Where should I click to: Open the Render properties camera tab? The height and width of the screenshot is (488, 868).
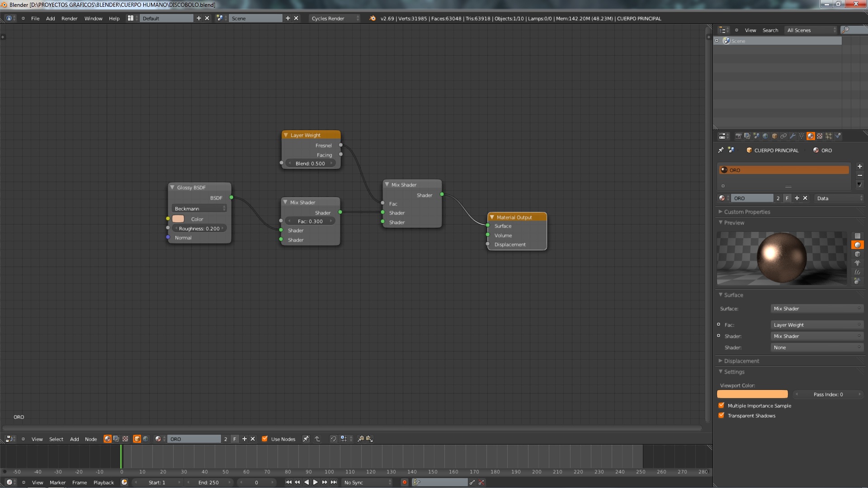[x=738, y=136]
